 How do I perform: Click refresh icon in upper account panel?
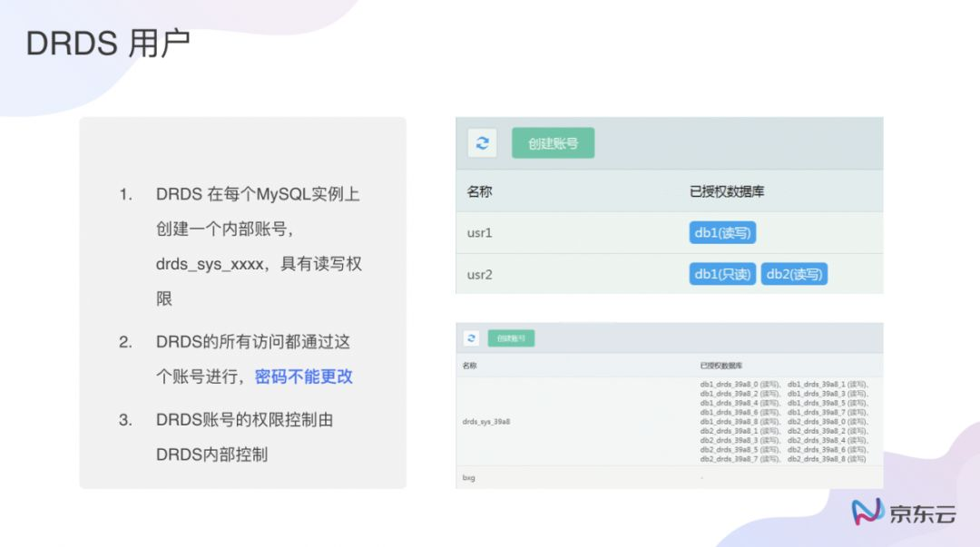click(x=482, y=143)
